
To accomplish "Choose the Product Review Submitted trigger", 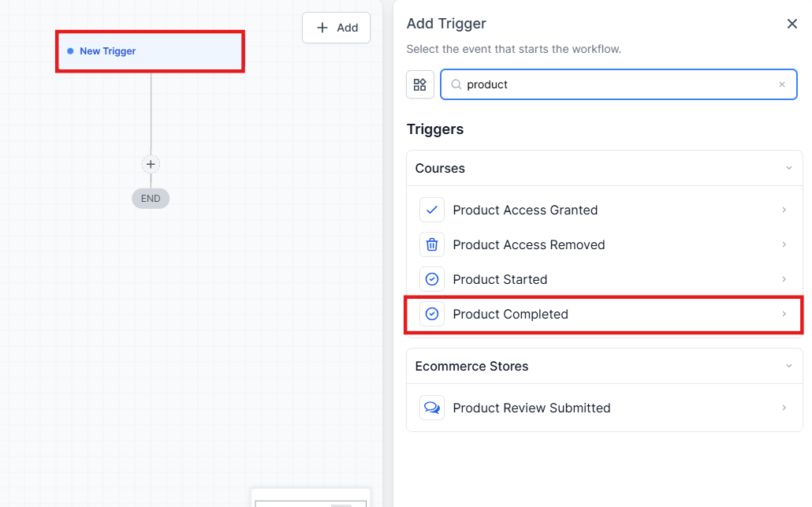I will tap(531, 408).
